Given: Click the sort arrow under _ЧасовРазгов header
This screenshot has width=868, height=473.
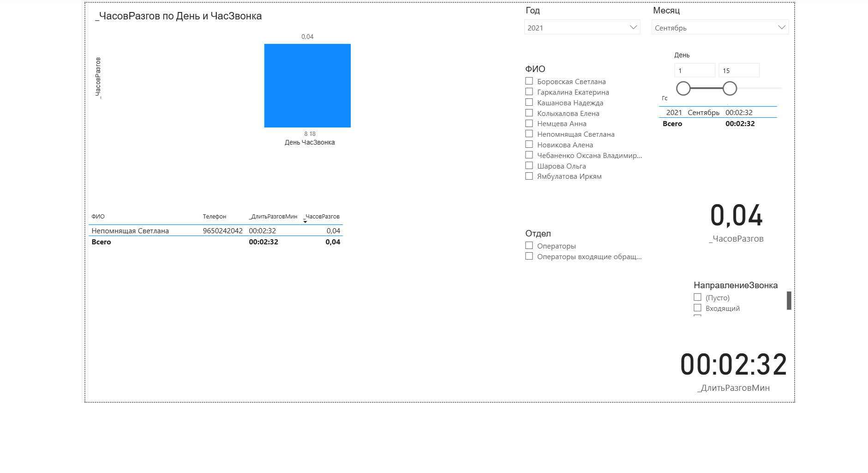Looking at the screenshot, I should click(305, 222).
